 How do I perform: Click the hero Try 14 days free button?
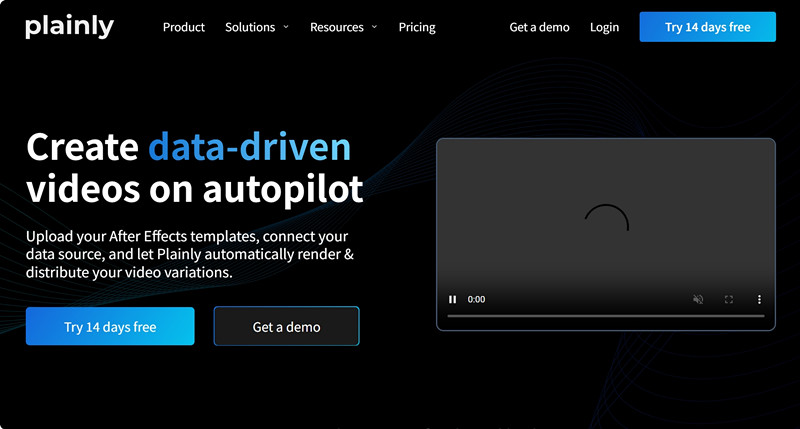(x=110, y=326)
